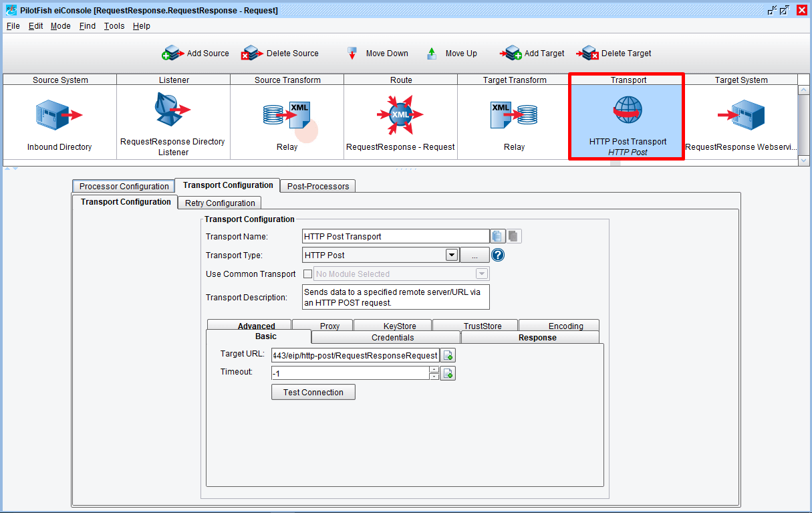Viewport: 812px width, 513px height.
Task: Expand the Transport Type dropdown
Action: point(451,255)
